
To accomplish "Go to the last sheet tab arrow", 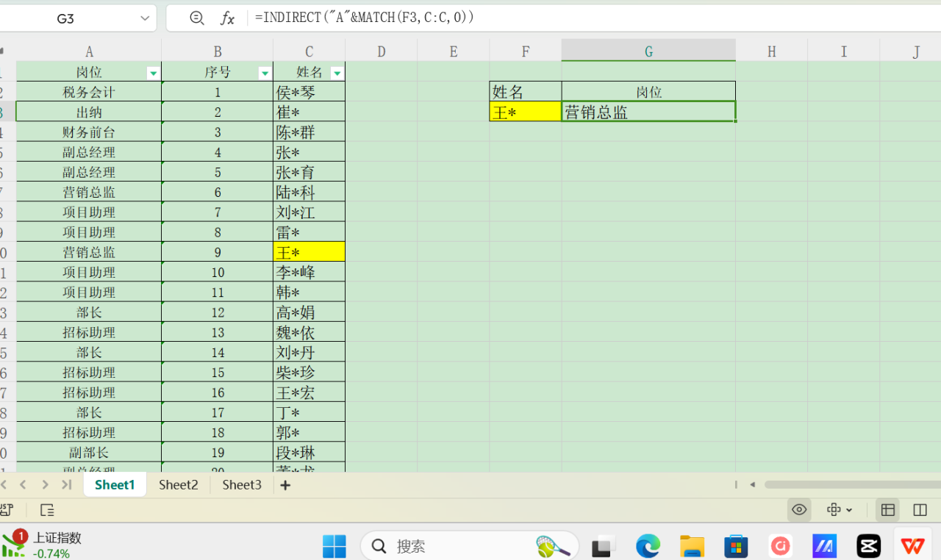I will pos(67,484).
